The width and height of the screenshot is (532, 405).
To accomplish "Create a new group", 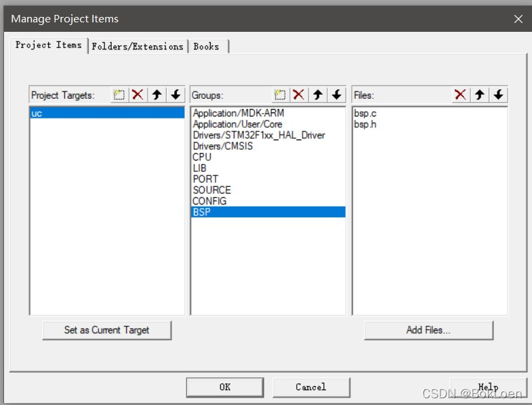I will (281, 95).
